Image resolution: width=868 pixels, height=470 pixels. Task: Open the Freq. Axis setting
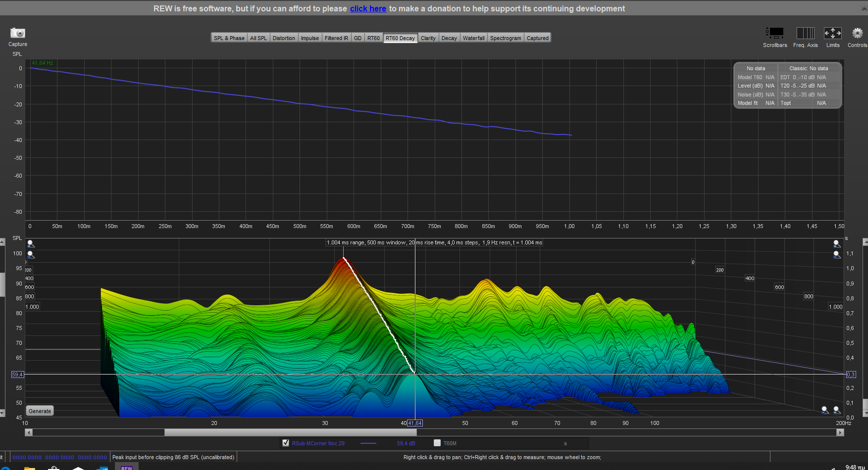click(805, 33)
